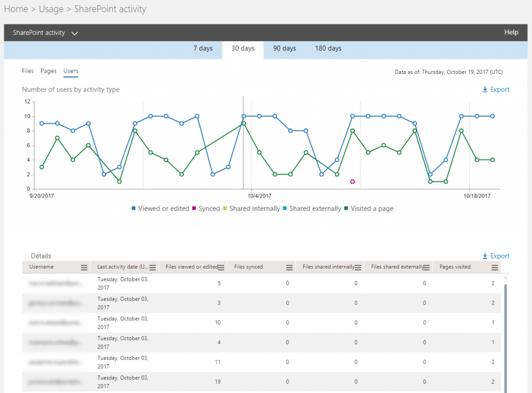Screen dimensions: 532x393
Task: Click the Details Export download icon
Action: click(x=485, y=256)
